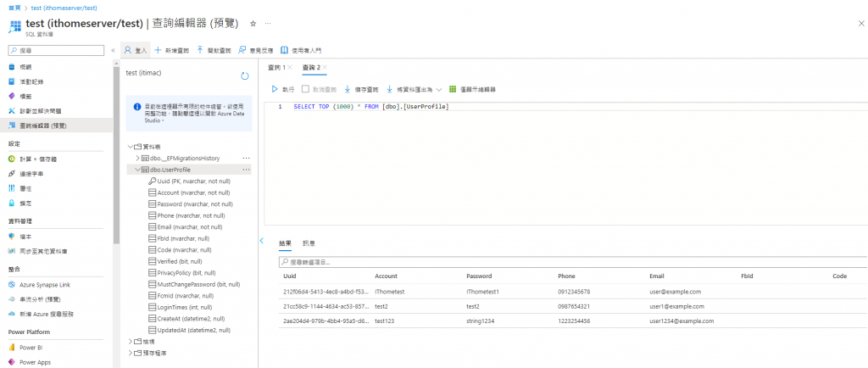Click the New Query (新增查詢) plus icon
This screenshot has height=368, width=868.
point(158,50)
